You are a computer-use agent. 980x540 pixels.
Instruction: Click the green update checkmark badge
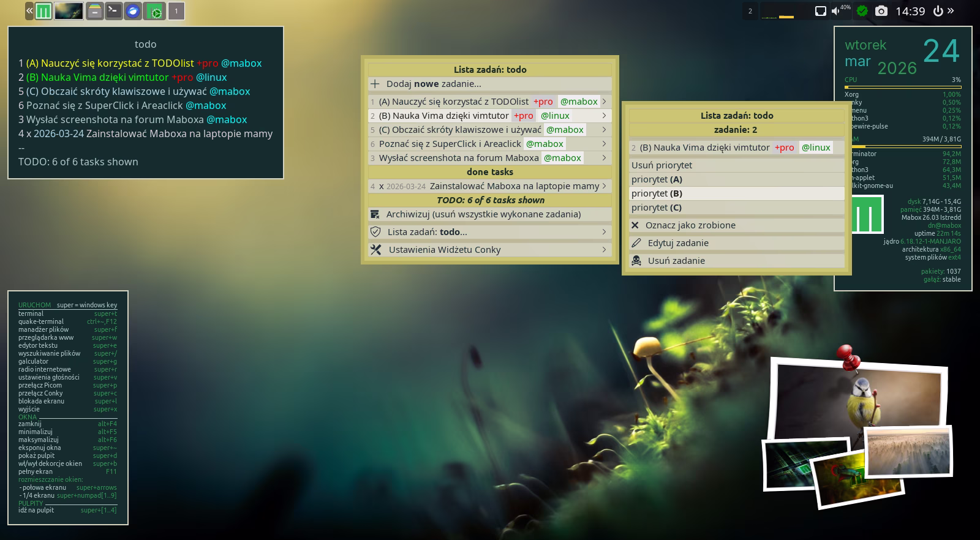click(x=862, y=11)
